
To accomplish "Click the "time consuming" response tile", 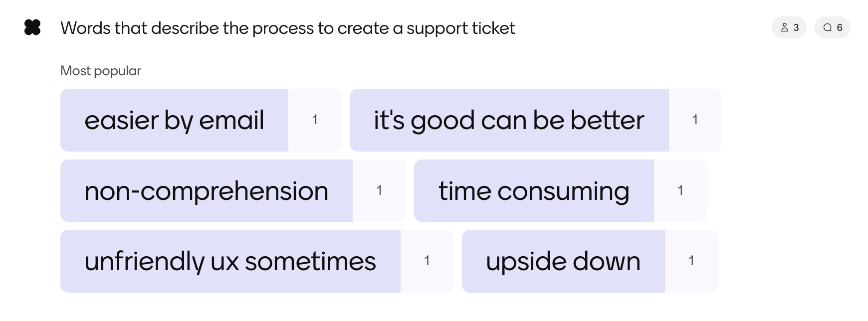I will pyautogui.click(x=533, y=191).
